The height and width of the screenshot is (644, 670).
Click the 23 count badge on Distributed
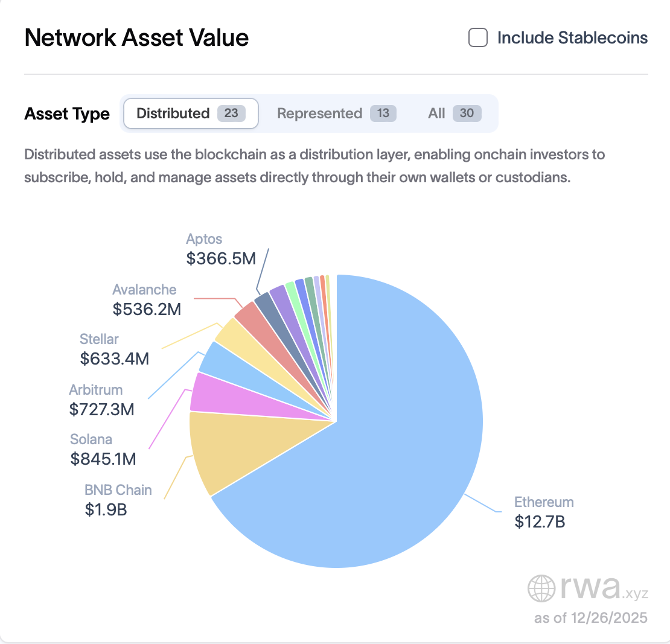(x=230, y=113)
